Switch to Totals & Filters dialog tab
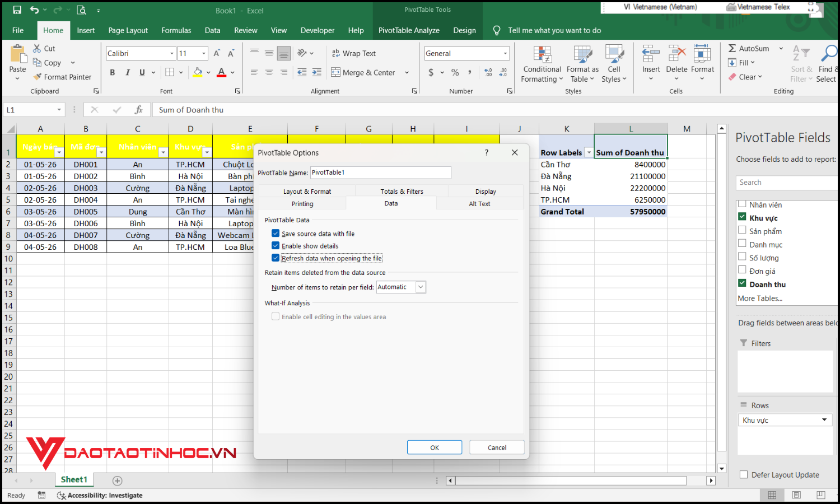This screenshot has height=504, width=840. tap(402, 192)
